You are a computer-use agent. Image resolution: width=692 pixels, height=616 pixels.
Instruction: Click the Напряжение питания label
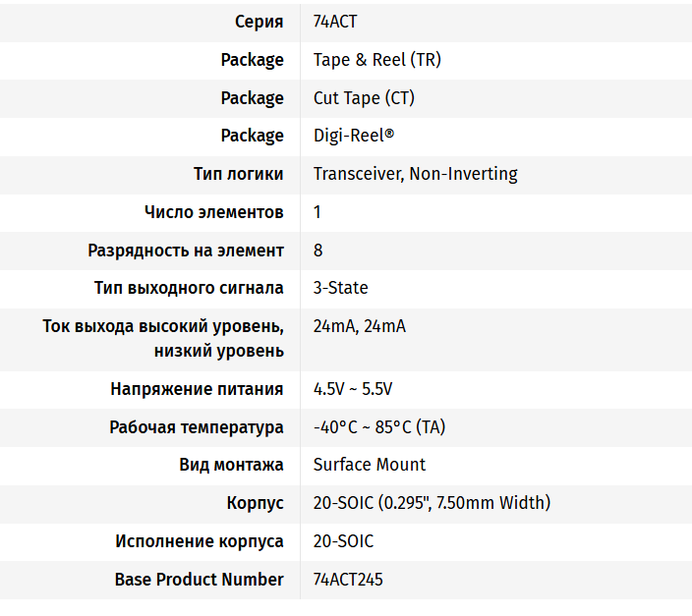point(197,389)
